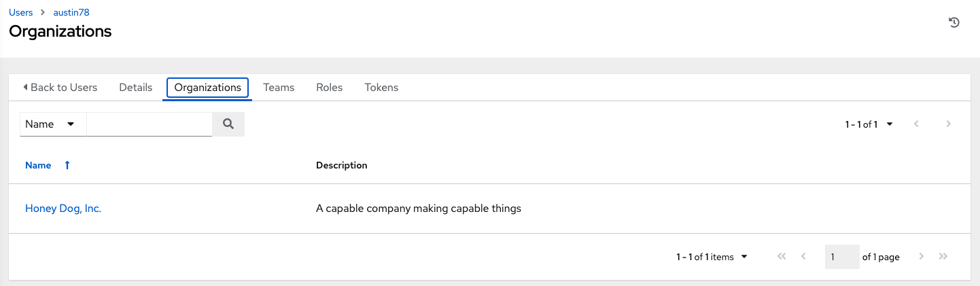Toggle Name column sort arrow
Image resolution: width=980 pixels, height=286 pixels.
point(67,165)
